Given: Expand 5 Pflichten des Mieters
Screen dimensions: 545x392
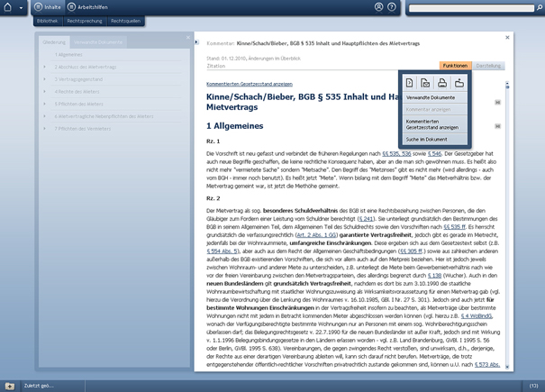Looking at the screenshot, I should click(x=44, y=104).
